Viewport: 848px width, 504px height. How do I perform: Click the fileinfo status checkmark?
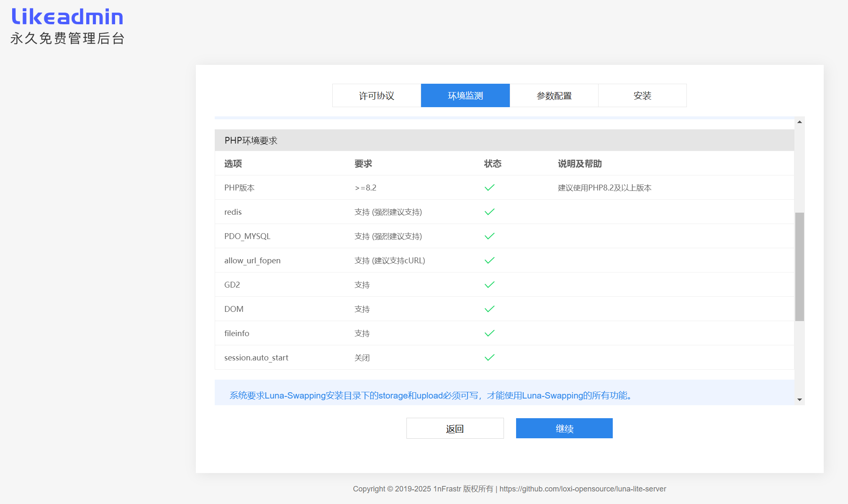[489, 333]
